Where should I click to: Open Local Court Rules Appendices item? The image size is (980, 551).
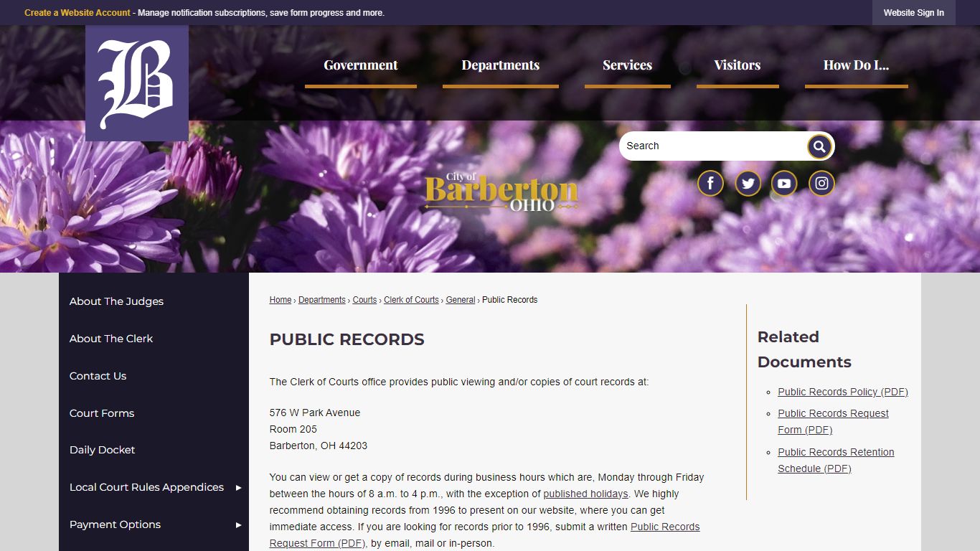146,487
